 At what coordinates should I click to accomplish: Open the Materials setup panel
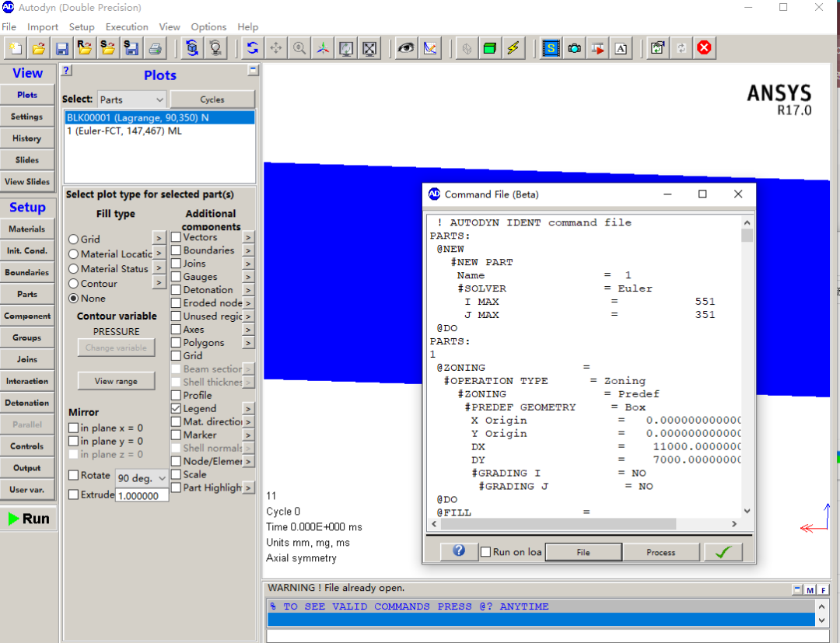[x=27, y=229]
